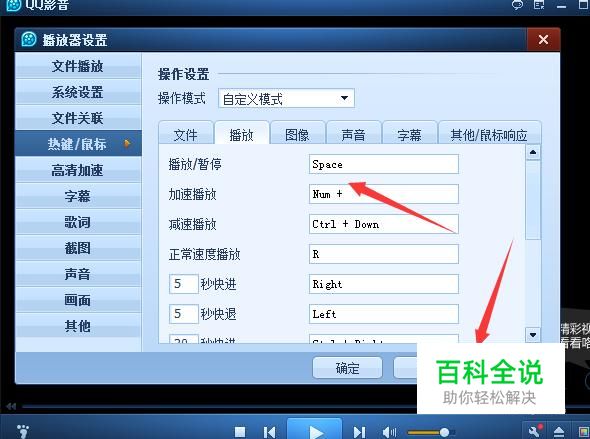Screen dimensions: 590x439
Task: Click the scrollbar down arrow
Action: coord(533,334)
